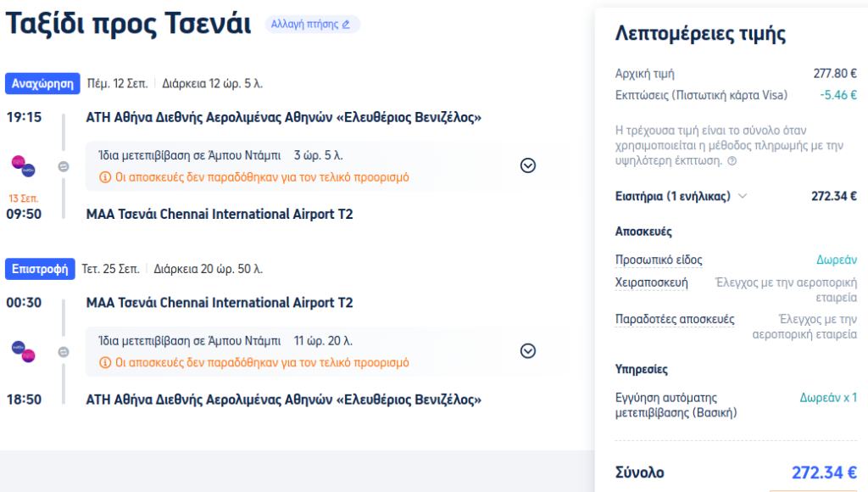Open the Παραδοτέες αποσκευές info link
This screenshot has height=492, width=868.
coord(675,319)
